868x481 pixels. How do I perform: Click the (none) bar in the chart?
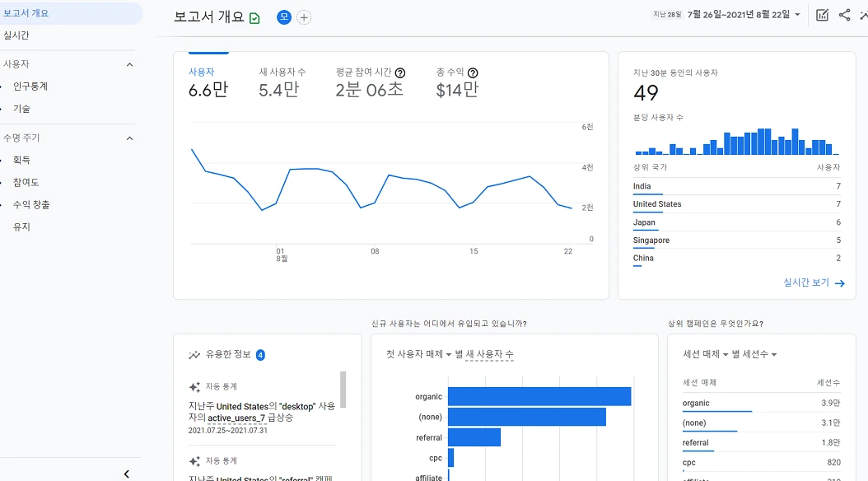pos(527,417)
